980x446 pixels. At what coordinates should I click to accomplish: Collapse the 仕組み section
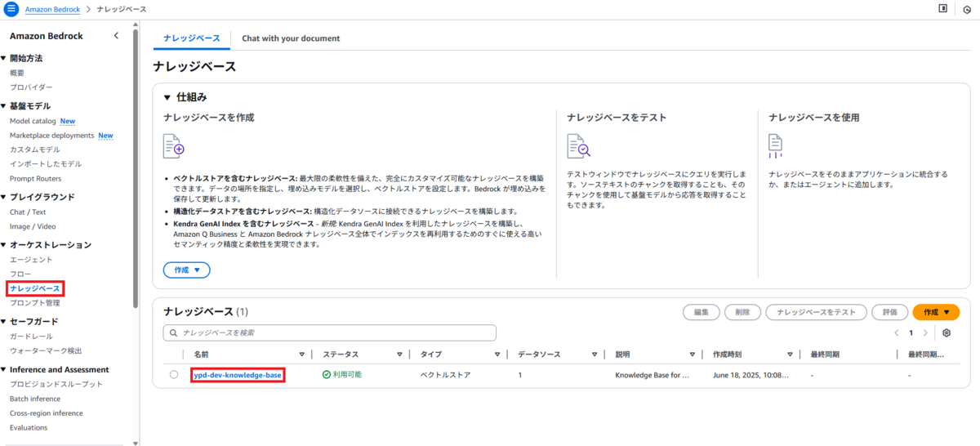tap(167, 97)
